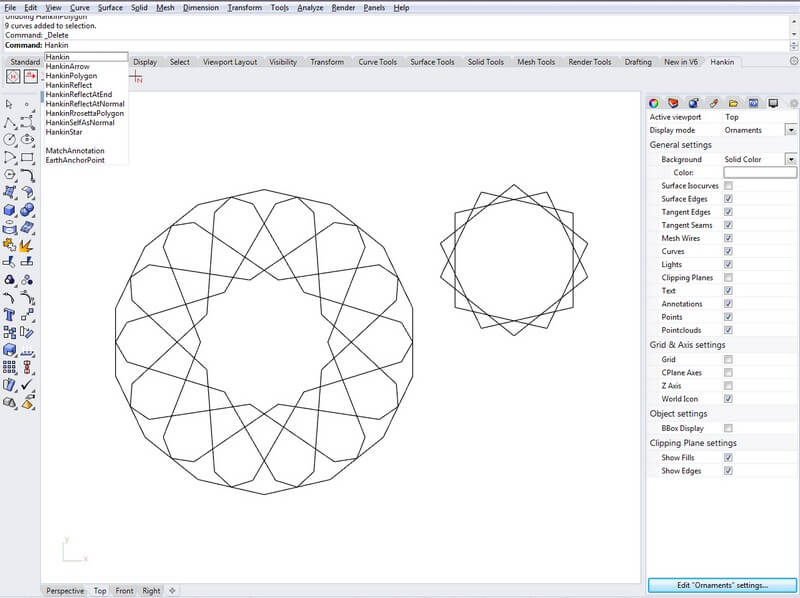Click the Polyline tool icon
This screenshot has height=598, width=800.
point(9,121)
